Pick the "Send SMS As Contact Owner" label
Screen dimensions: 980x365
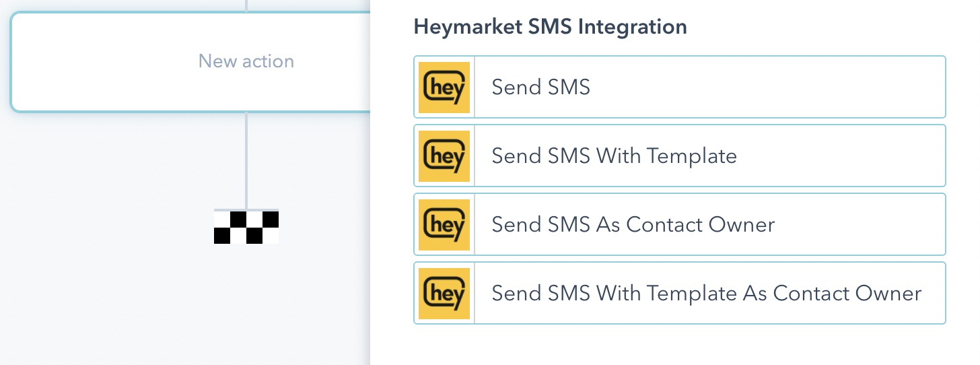click(633, 224)
